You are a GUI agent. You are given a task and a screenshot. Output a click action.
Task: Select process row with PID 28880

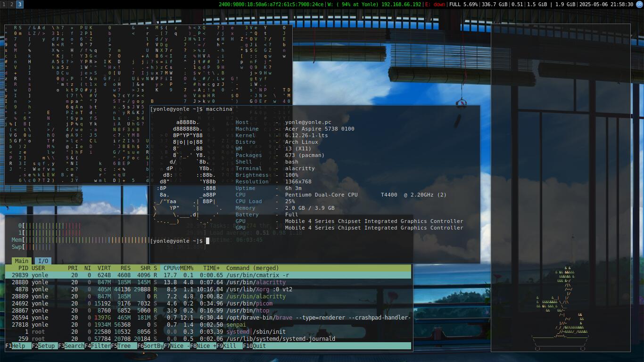pos(208,282)
